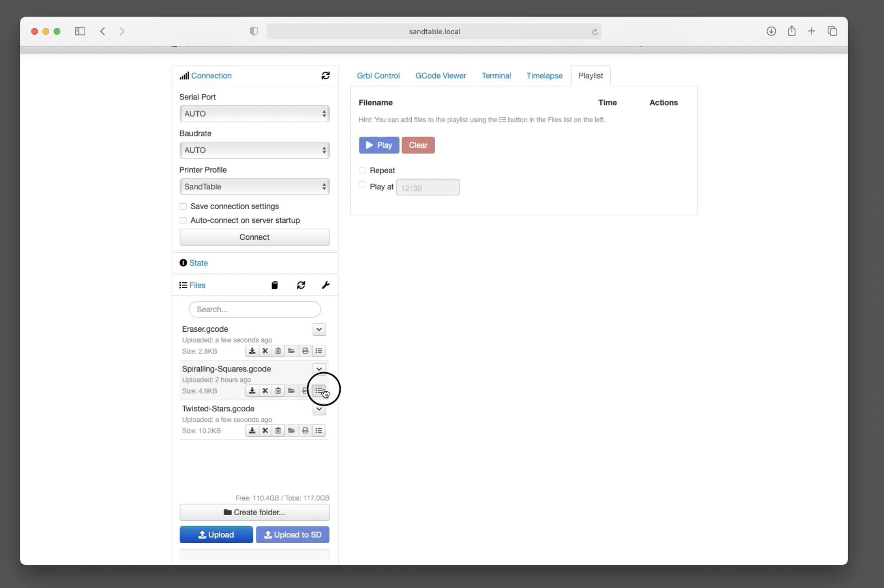This screenshot has height=588, width=884.
Task: Open SD card menu in Files header
Action: coord(275,285)
